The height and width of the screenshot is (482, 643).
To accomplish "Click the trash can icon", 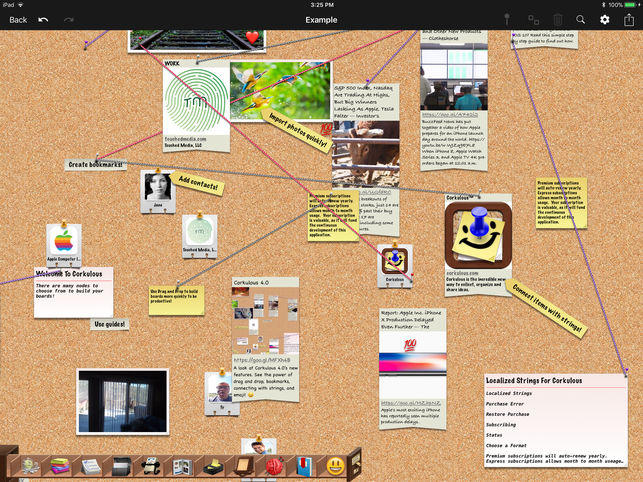I will tap(557, 19).
